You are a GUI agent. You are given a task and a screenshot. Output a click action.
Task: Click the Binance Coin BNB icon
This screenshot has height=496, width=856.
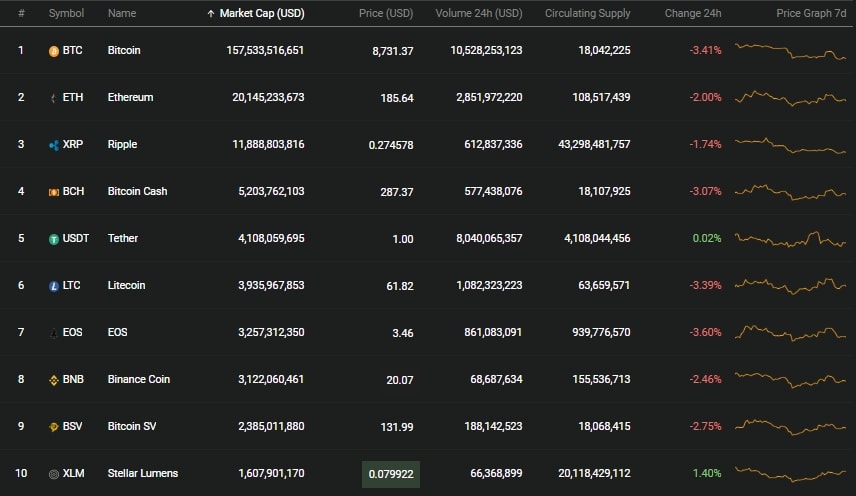click(54, 380)
